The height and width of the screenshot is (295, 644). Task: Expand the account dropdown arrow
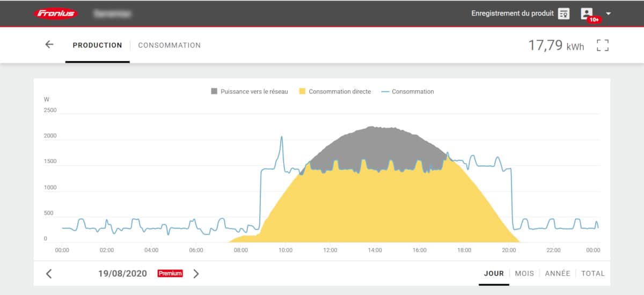pyautogui.click(x=608, y=14)
